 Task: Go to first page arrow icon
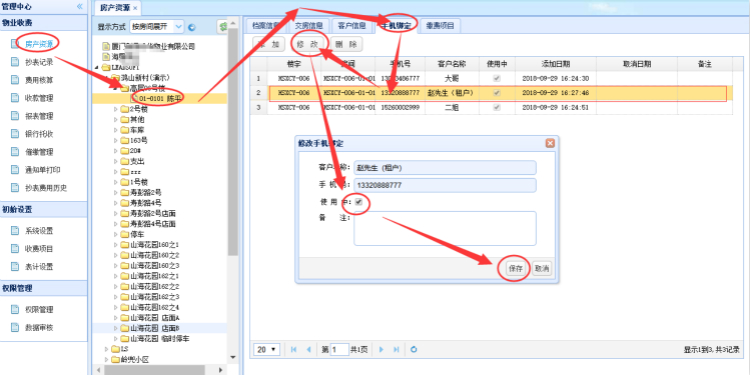tap(294, 350)
